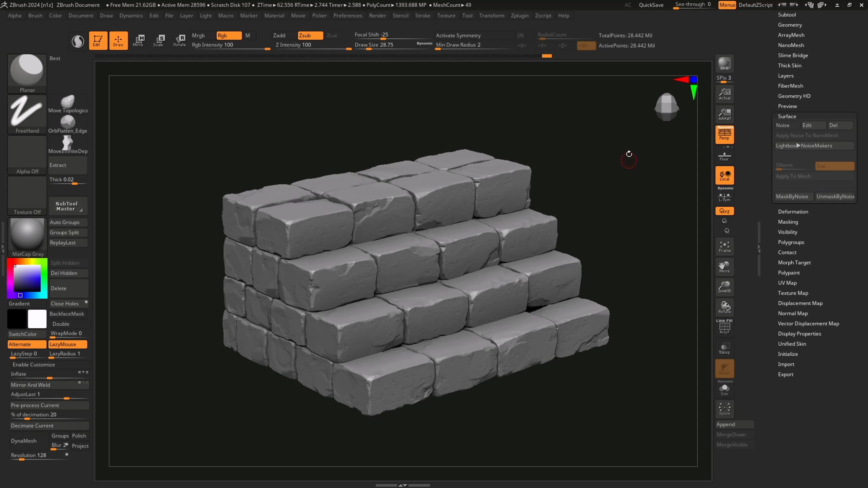Enable PolyF line fill display
The width and height of the screenshot is (868, 488).
coord(724,327)
